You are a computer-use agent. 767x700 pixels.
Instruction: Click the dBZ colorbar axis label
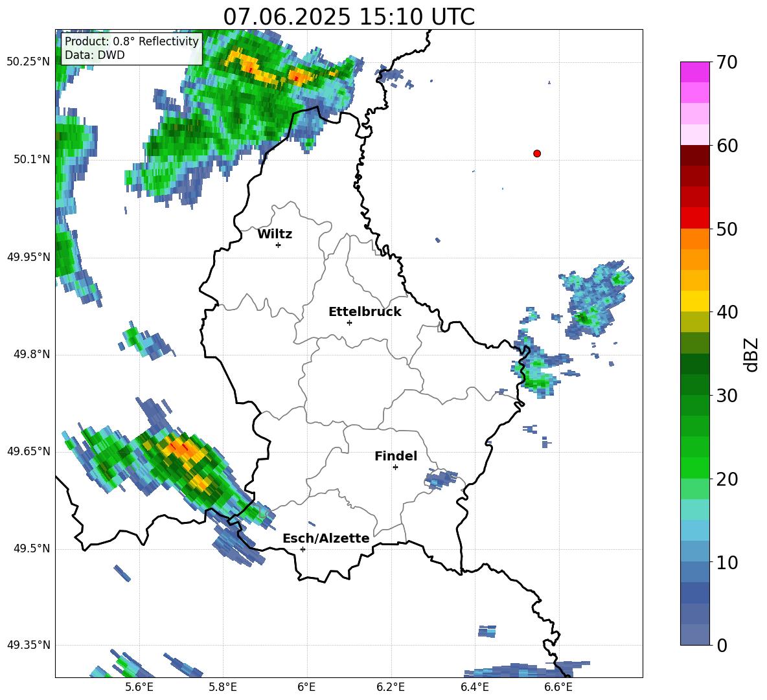[x=751, y=354]
